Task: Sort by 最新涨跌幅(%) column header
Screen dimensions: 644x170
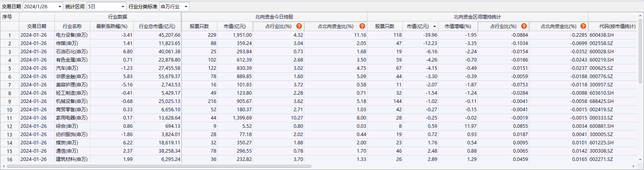Action: tap(112, 26)
